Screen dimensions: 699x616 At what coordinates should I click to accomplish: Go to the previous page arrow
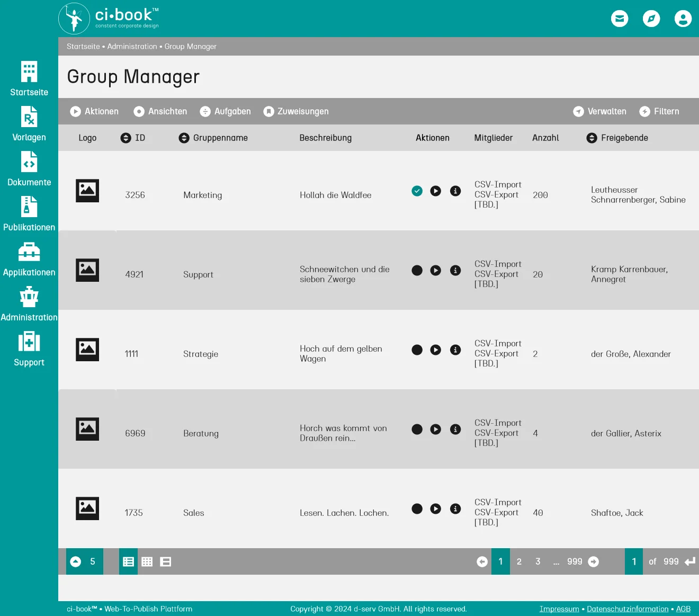point(482,561)
